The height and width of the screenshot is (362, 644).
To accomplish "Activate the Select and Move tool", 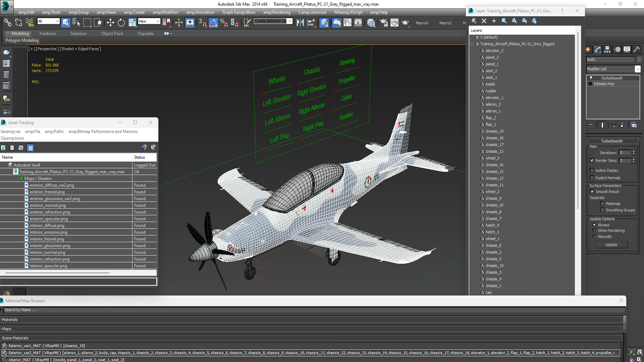I will pos(110,22).
